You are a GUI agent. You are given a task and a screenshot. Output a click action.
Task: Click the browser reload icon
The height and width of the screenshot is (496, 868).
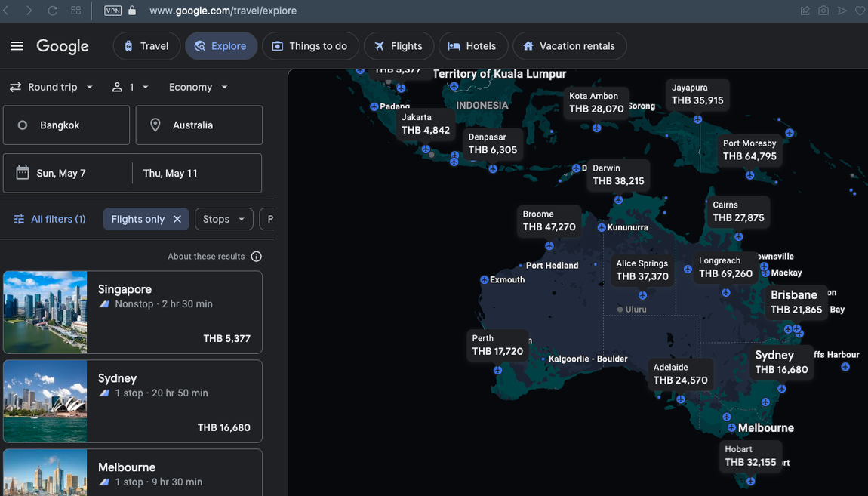[x=53, y=11]
